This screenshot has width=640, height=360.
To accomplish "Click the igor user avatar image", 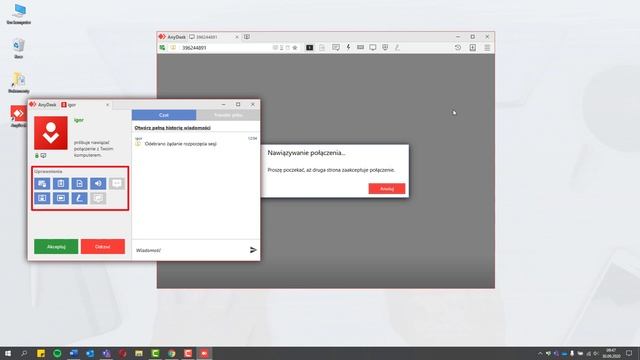I will pyautogui.click(x=51, y=133).
